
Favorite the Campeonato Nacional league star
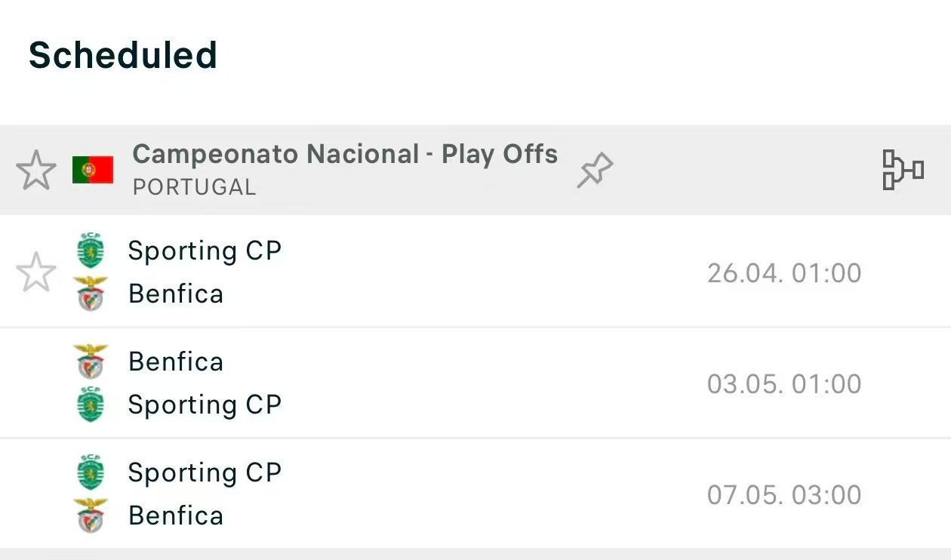pyautogui.click(x=36, y=170)
